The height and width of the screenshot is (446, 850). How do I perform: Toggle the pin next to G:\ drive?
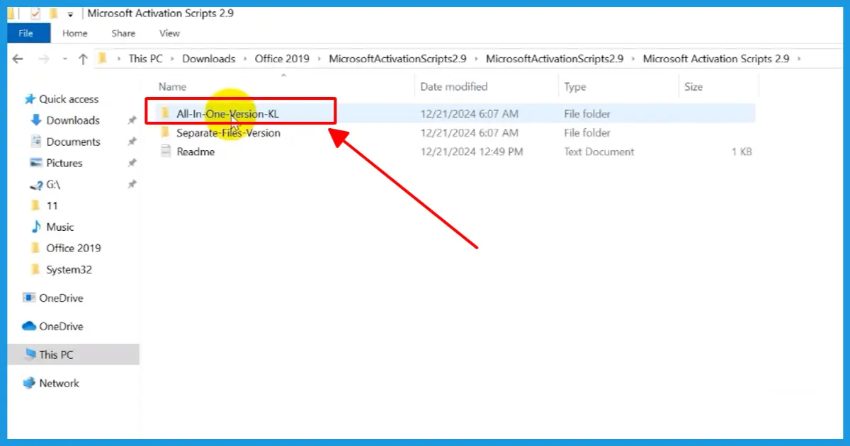(132, 185)
